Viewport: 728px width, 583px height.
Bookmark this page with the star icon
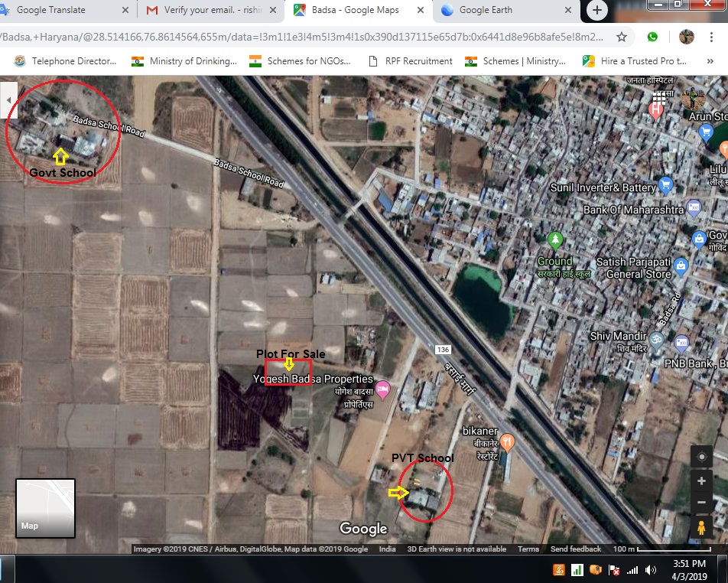coord(622,37)
